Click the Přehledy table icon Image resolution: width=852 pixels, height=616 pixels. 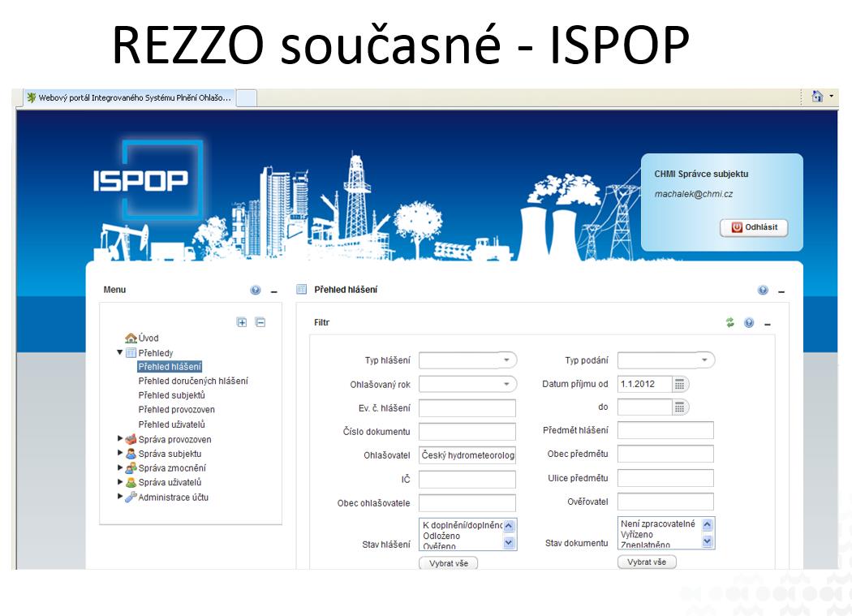[x=131, y=353]
